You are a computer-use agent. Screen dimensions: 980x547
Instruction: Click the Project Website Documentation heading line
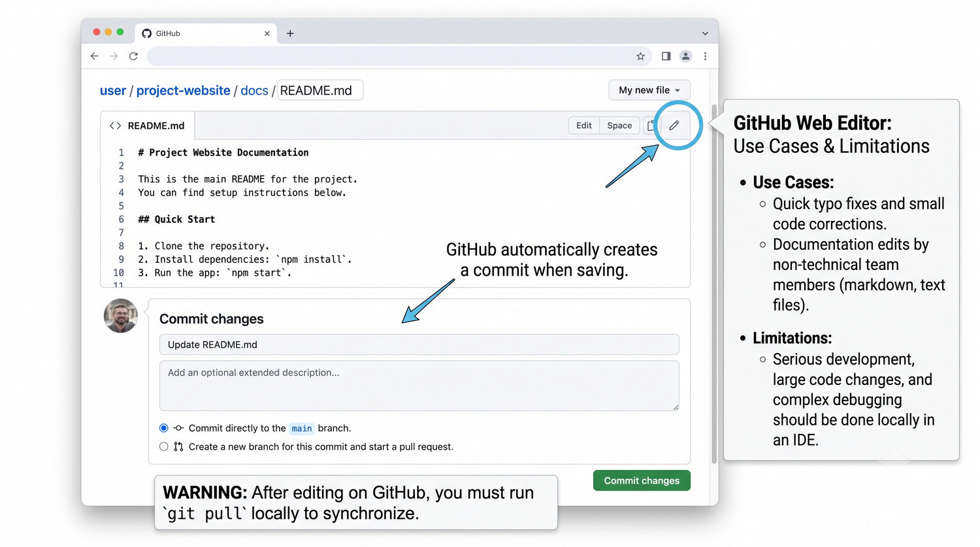click(x=223, y=152)
